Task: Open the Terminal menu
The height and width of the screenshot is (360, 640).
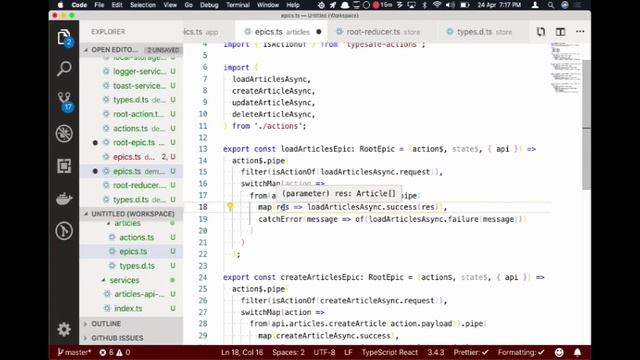Action: [238, 5]
